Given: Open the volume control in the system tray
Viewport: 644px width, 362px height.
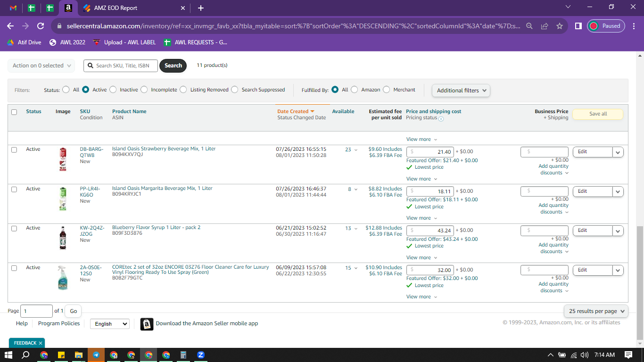Looking at the screenshot, I should pos(585,355).
